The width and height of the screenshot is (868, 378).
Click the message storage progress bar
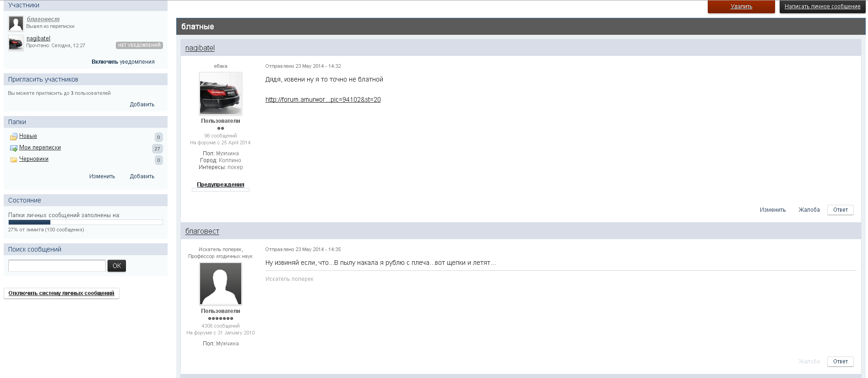86,222
